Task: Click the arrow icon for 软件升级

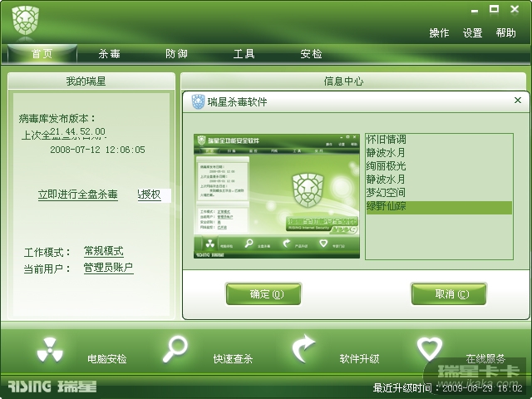Action: (303, 349)
